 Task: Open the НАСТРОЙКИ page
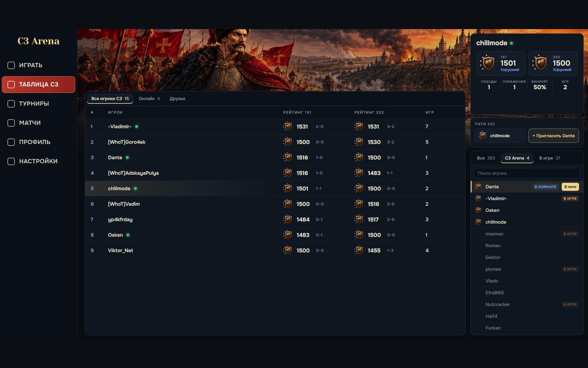pos(38,161)
